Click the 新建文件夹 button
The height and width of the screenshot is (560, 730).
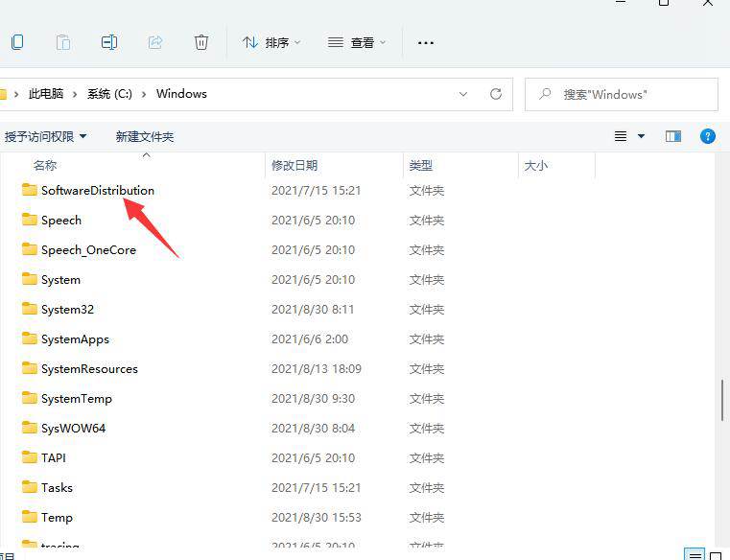[x=145, y=137]
